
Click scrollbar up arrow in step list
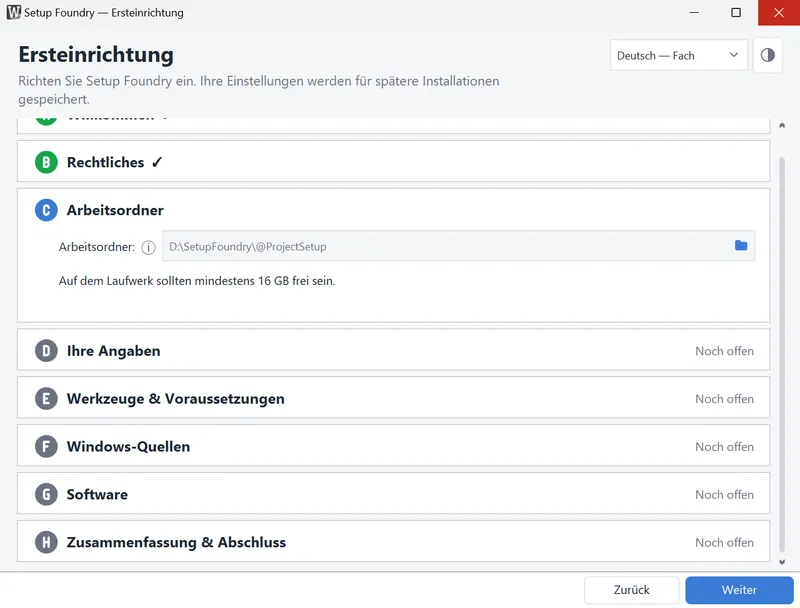(782, 125)
